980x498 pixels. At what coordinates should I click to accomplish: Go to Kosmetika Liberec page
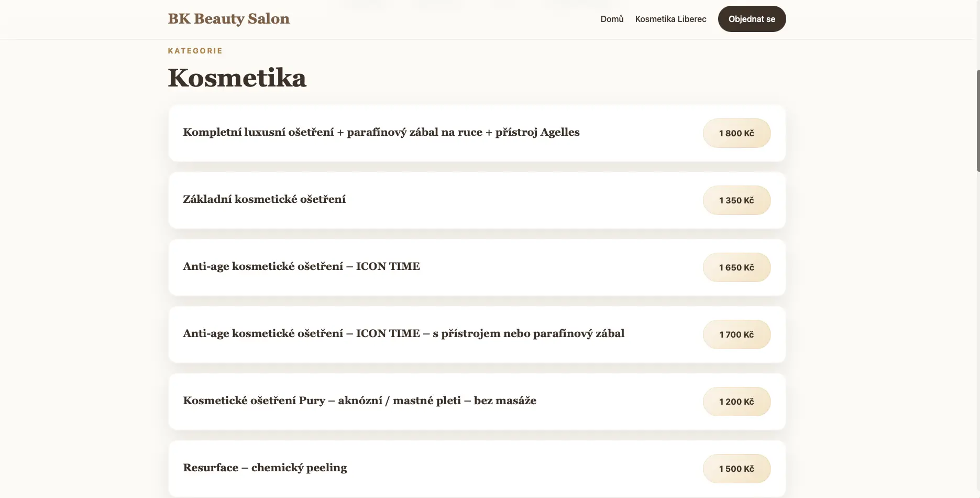tap(670, 19)
